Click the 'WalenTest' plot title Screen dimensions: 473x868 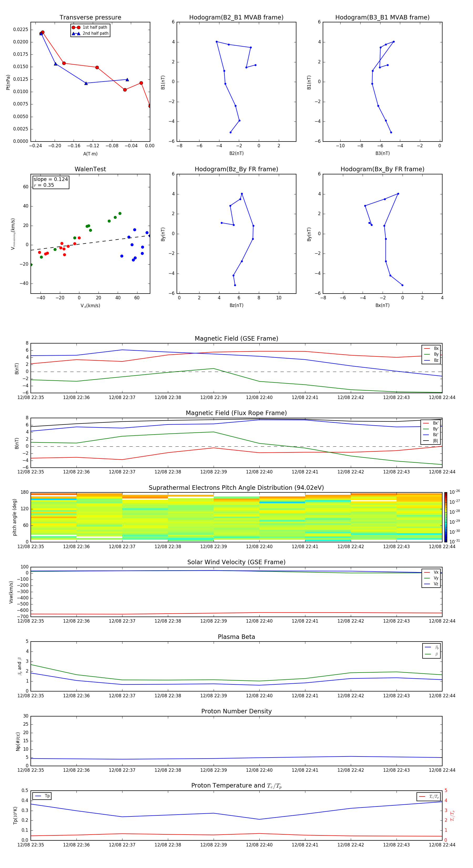[90, 169]
